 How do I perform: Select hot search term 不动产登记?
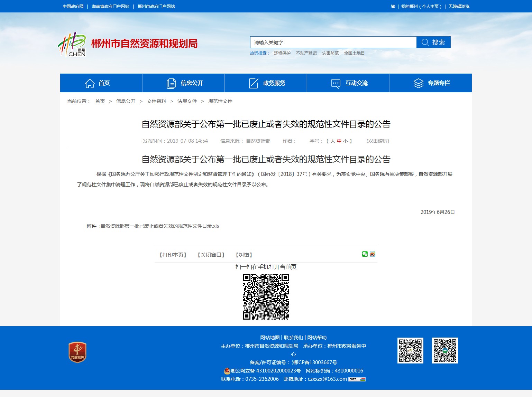point(306,53)
